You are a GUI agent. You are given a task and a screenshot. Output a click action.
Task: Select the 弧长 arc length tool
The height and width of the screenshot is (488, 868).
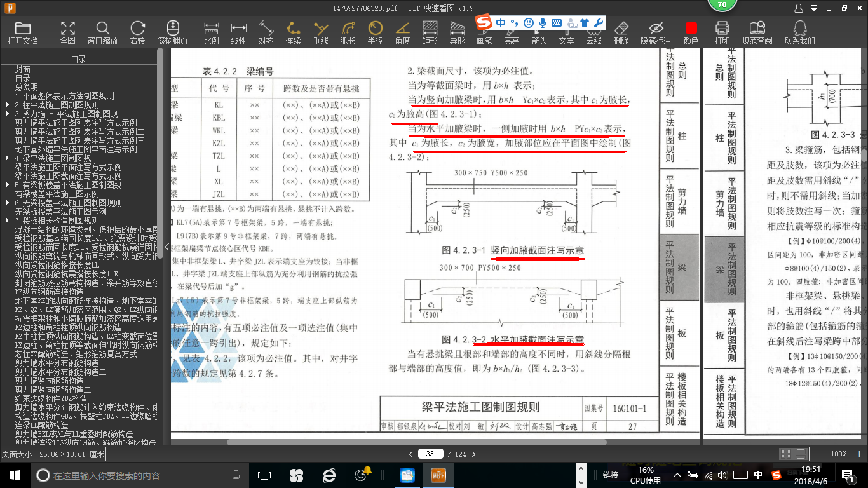348,32
